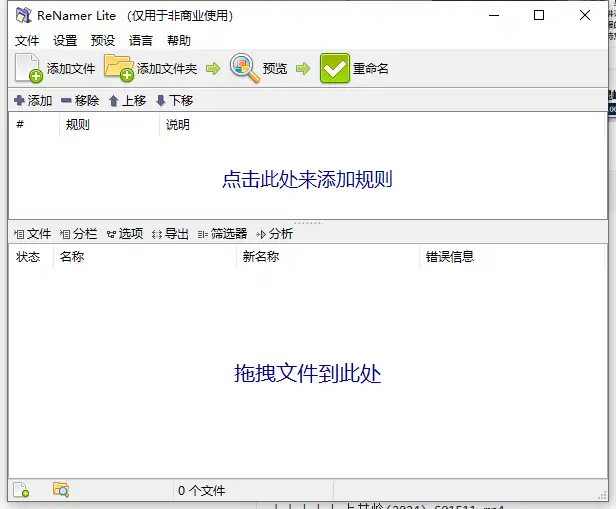Click the 0 个文件 status text
This screenshot has height=509, width=616.
pos(202,491)
